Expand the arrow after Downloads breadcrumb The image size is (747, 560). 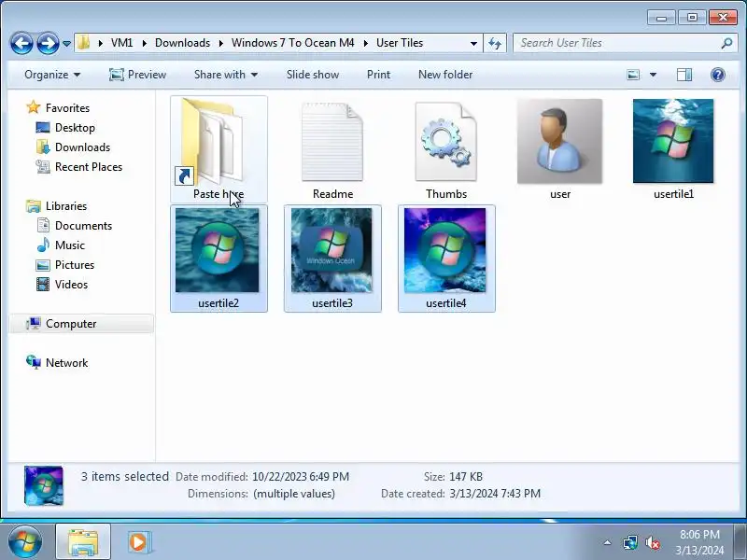[x=221, y=43]
